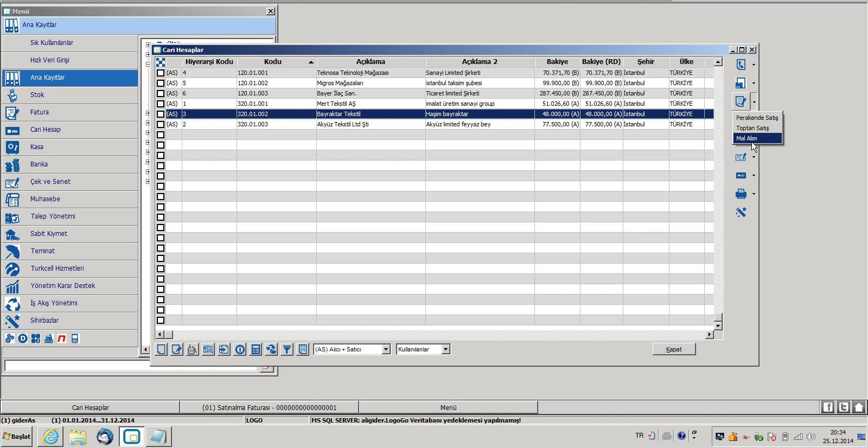This screenshot has height=448, width=868.
Task: Open dropdown arrow next to blue card icon
Action: tap(754, 176)
